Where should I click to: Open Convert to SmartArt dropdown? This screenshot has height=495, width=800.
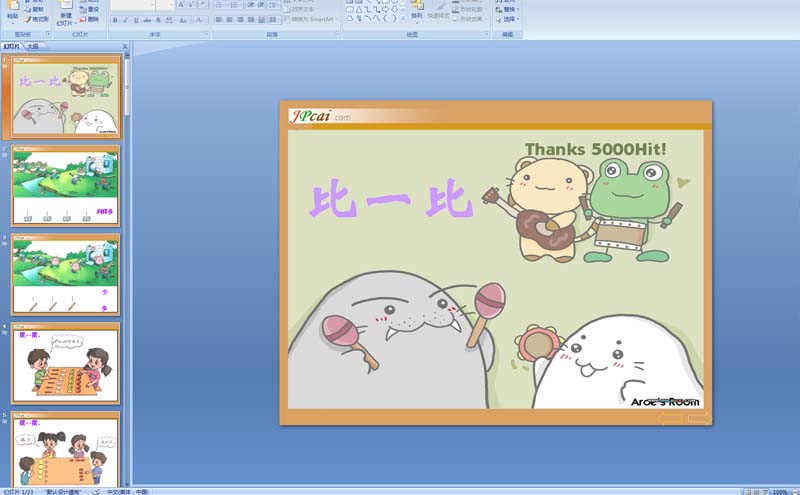pyautogui.click(x=310, y=19)
